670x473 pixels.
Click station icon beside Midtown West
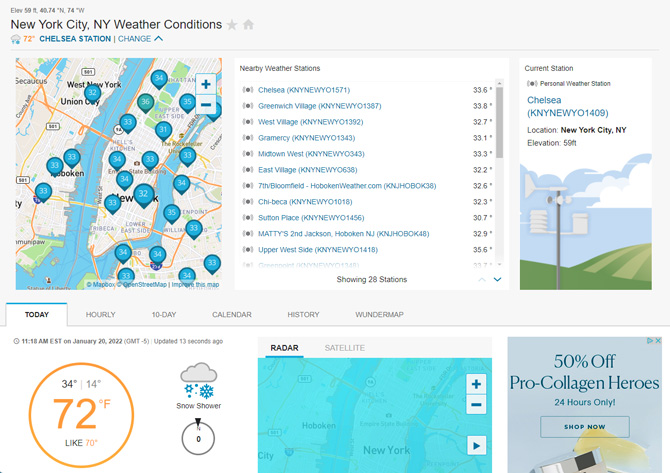pyautogui.click(x=248, y=153)
